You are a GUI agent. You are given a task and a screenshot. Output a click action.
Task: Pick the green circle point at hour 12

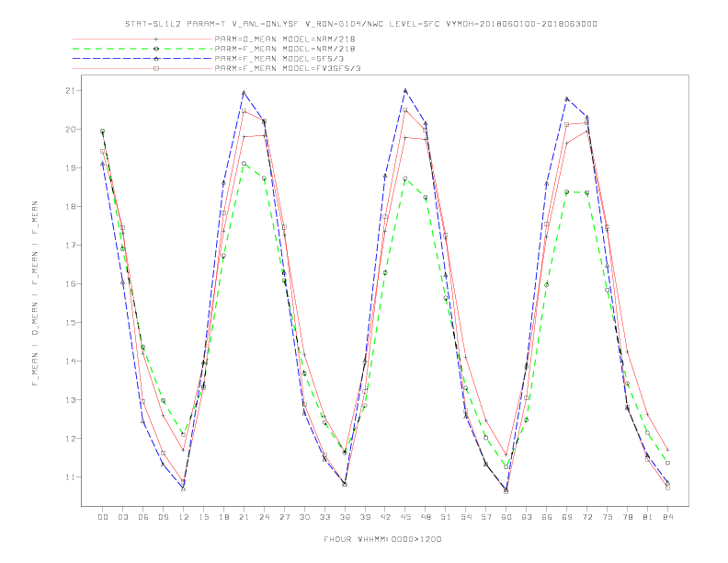point(184,435)
